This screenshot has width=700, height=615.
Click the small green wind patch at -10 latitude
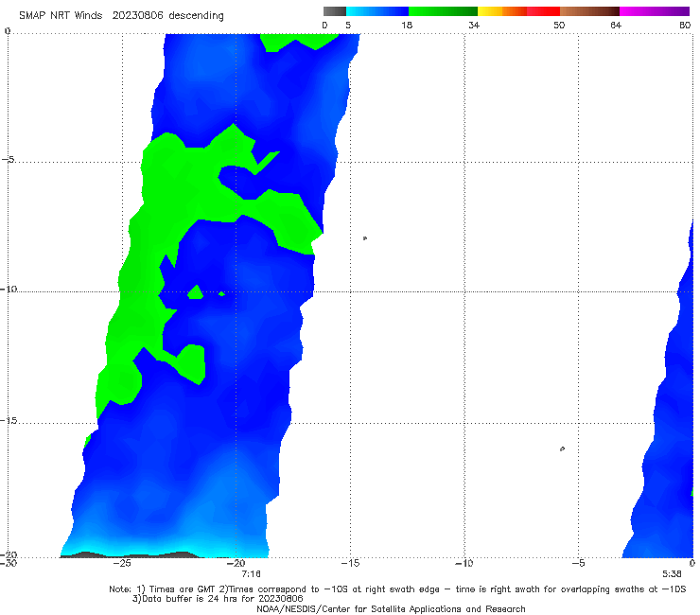[196, 292]
